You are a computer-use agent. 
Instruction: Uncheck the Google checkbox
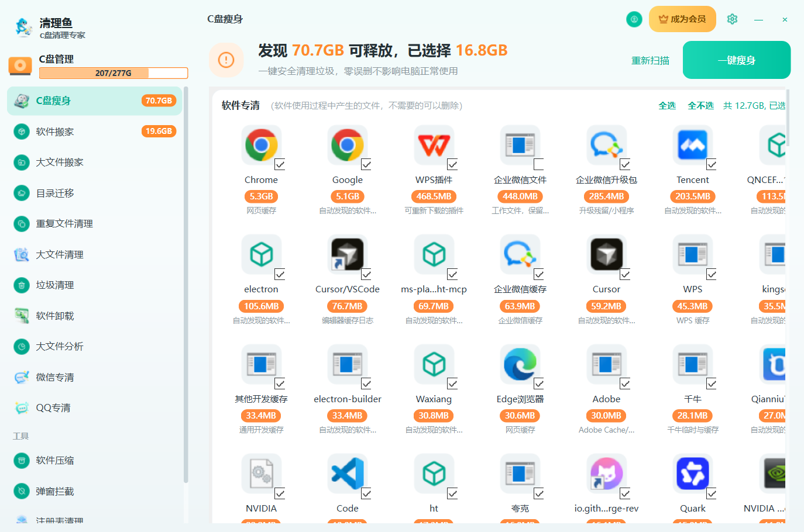(366, 164)
